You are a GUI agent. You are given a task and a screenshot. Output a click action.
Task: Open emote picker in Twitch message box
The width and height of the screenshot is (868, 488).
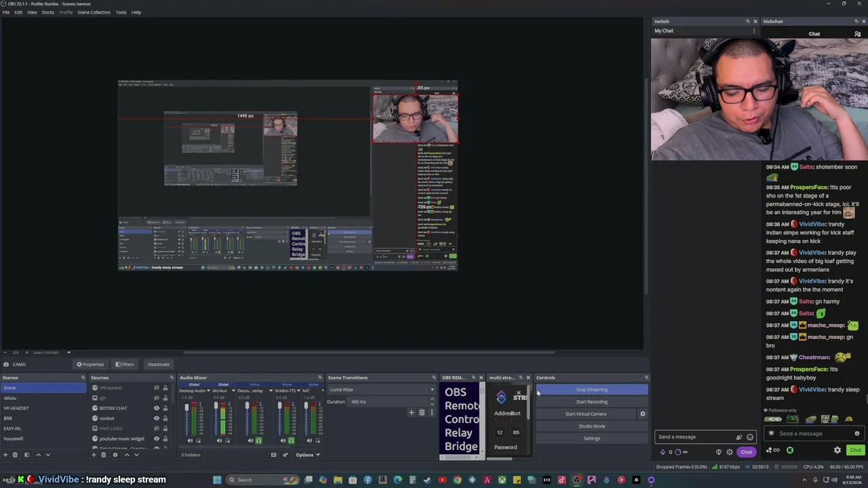click(750, 437)
